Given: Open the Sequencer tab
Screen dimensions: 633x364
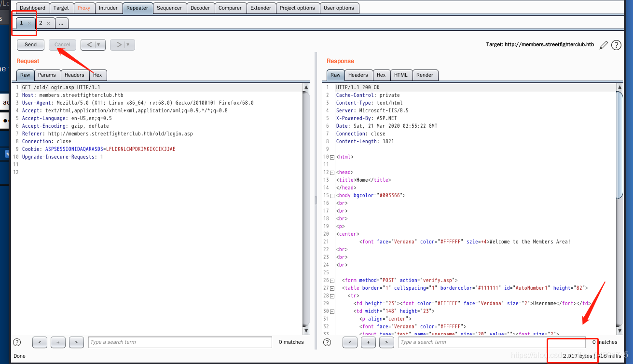Looking at the screenshot, I should (x=169, y=8).
